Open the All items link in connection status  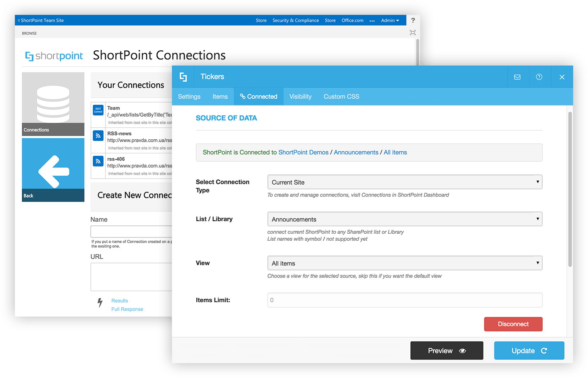click(x=395, y=153)
